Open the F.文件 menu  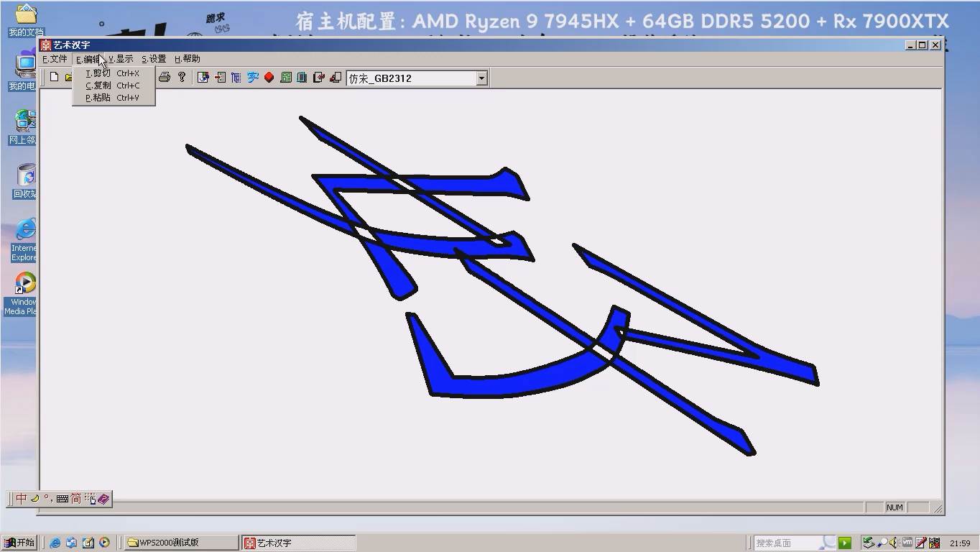pyautogui.click(x=55, y=59)
